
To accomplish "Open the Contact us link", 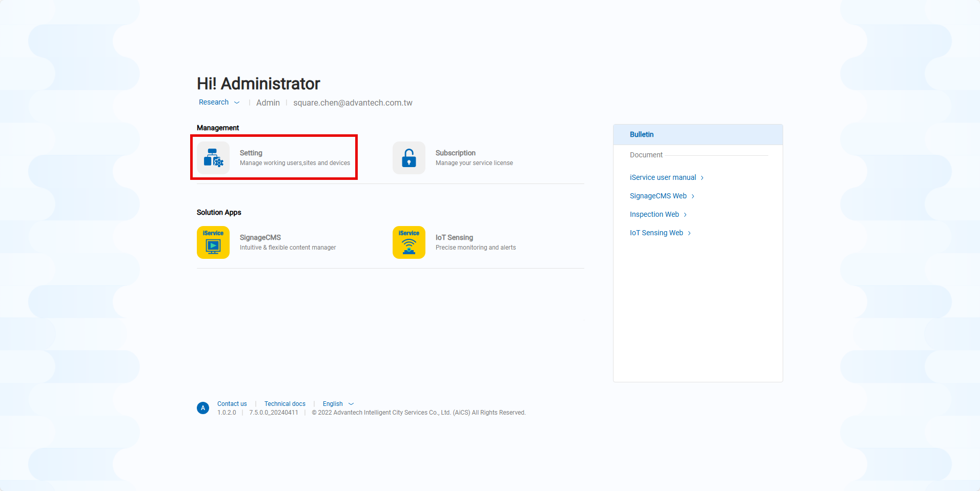I will tap(232, 404).
